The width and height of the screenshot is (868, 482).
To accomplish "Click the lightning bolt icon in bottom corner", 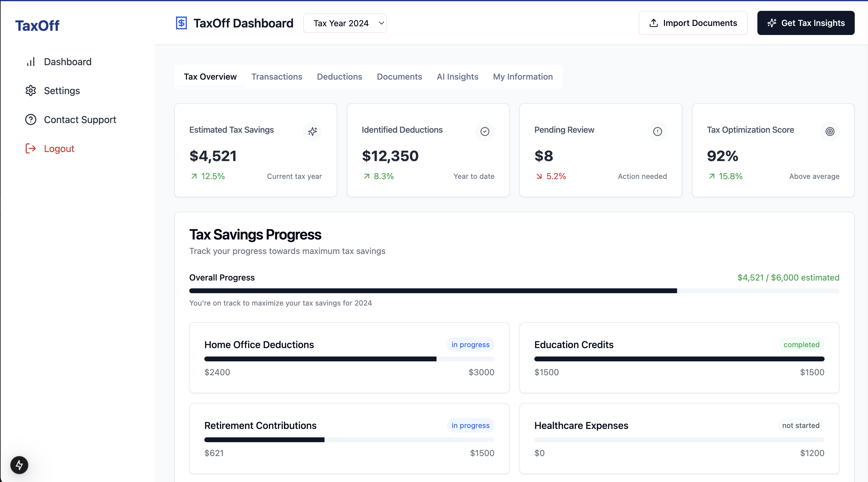I will (x=19, y=465).
